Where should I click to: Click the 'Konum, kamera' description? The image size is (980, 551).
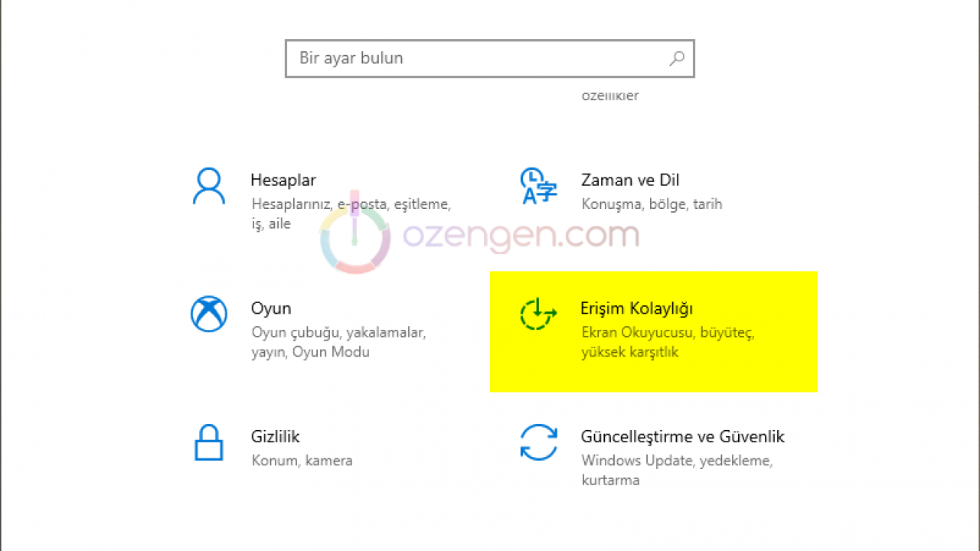[302, 461]
